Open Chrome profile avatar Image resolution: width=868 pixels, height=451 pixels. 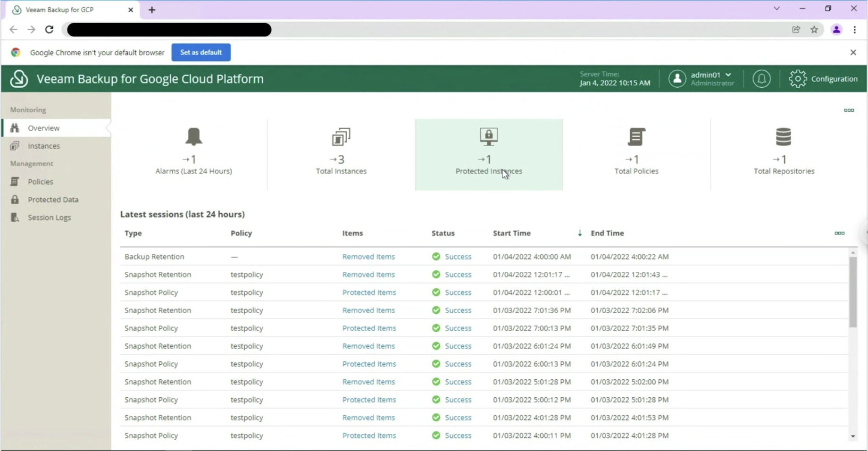(x=836, y=30)
